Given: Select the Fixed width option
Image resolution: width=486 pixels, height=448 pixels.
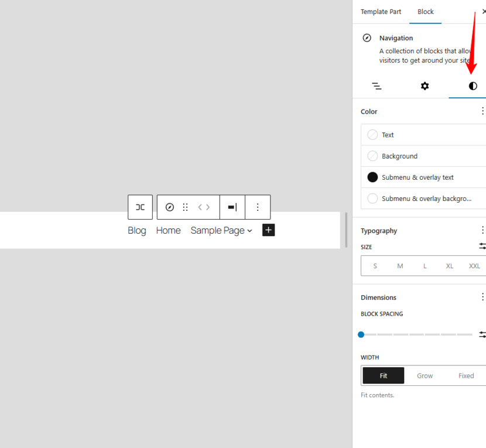Looking at the screenshot, I should 466,375.
